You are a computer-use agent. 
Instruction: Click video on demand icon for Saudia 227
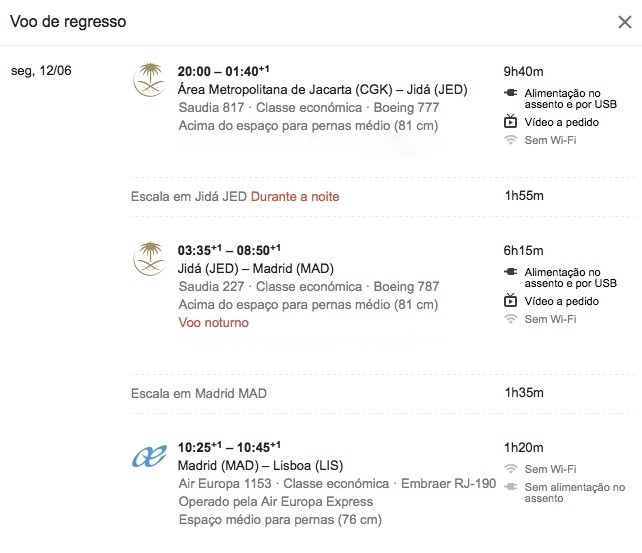pyautogui.click(x=510, y=300)
